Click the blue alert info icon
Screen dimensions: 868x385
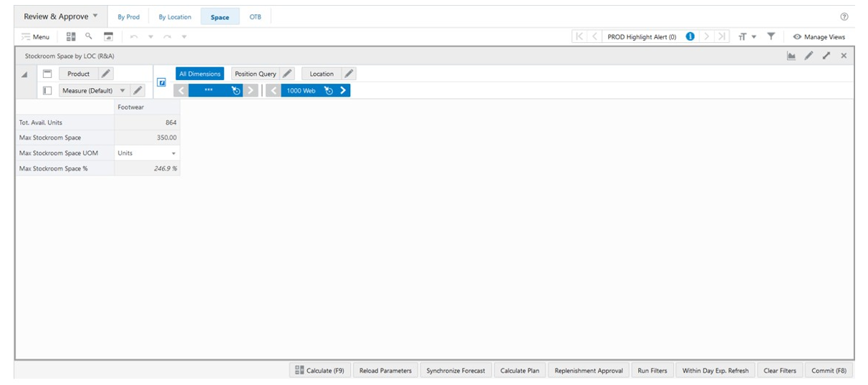(690, 36)
